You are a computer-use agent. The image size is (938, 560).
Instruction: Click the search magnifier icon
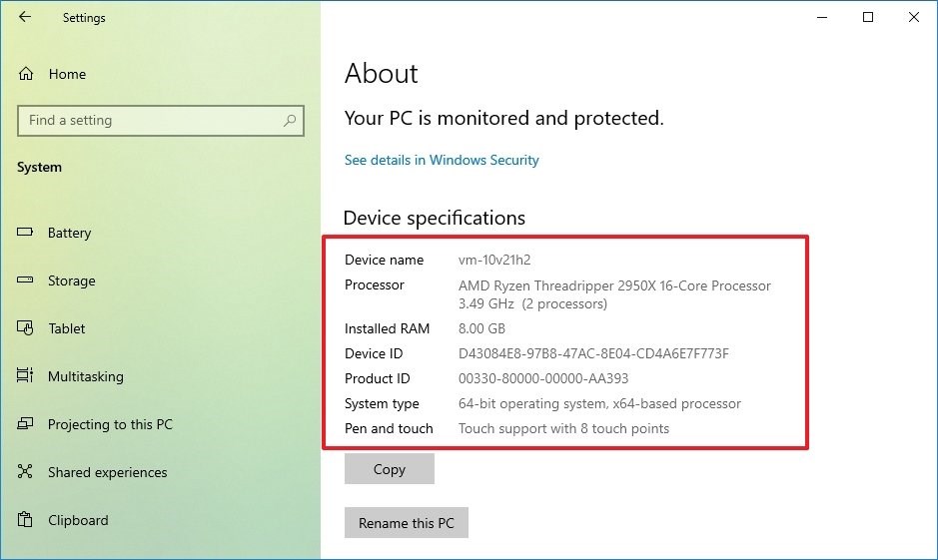[290, 121]
